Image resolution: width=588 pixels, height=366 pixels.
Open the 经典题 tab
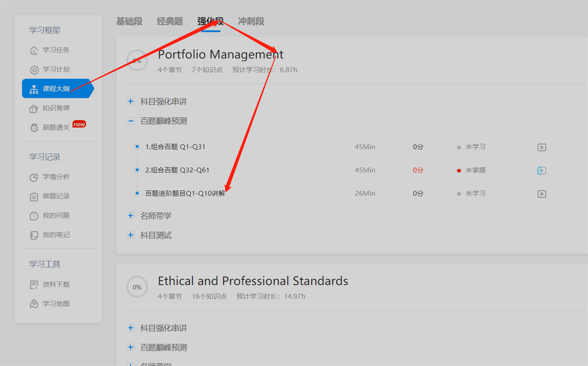pos(170,21)
